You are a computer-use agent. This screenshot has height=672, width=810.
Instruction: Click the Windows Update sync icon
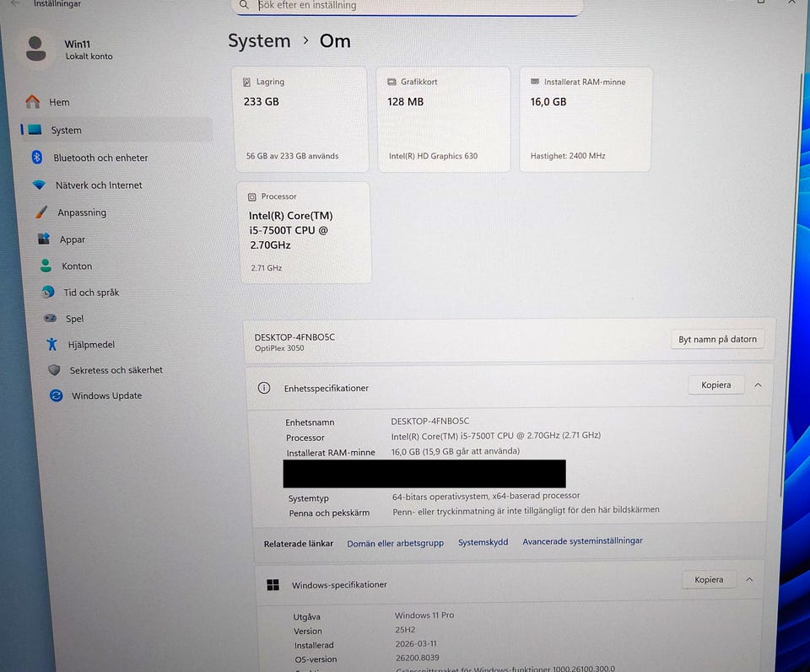[57, 395]
